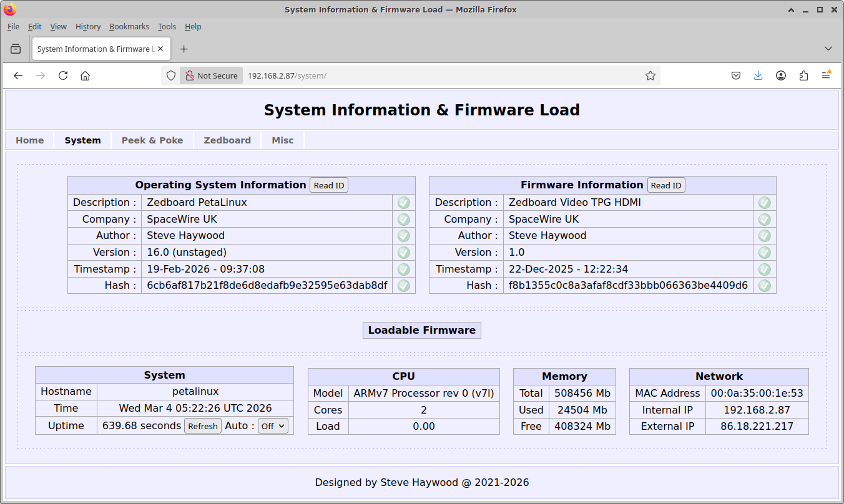Click the browser reload page icon
This screenshot has width=844, height=504.
click(x=63, y=75)
